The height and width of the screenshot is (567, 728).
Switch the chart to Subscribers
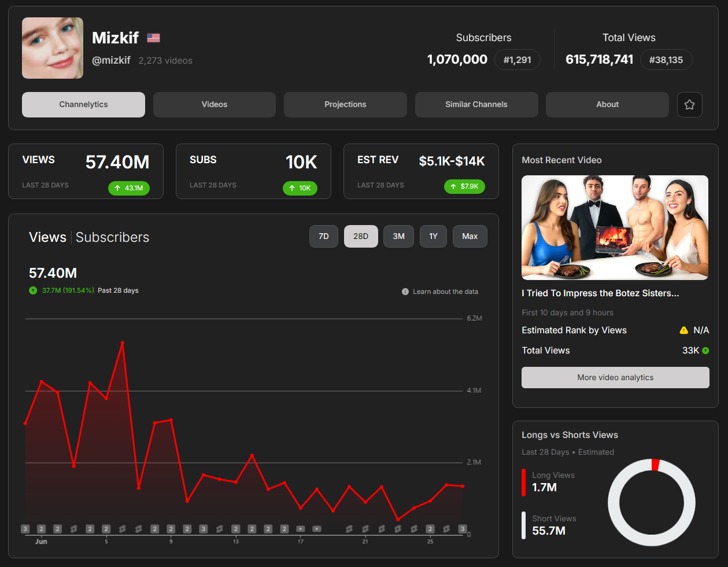coord(112,237)
